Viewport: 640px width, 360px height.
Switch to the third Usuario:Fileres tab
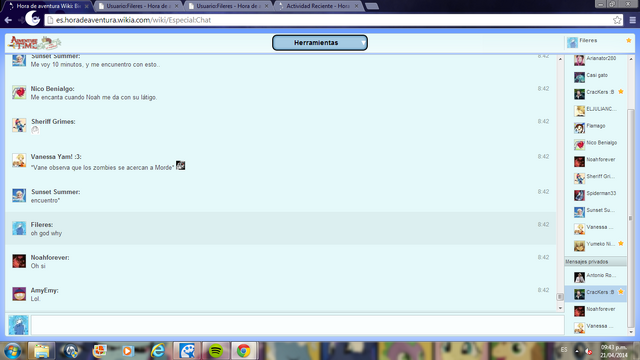point(228,6)
